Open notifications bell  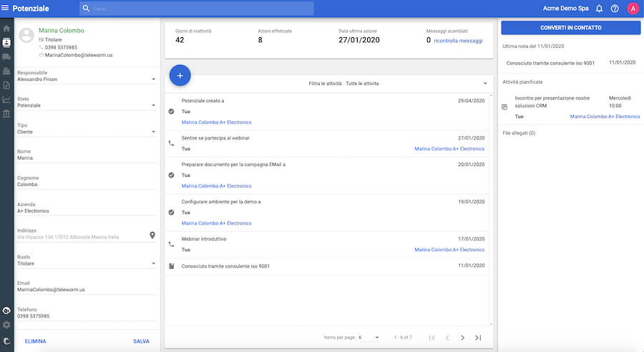tap(599, 8)
